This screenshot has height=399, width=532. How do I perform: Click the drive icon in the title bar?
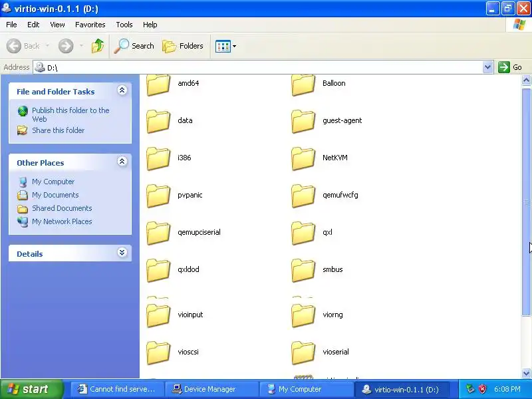tap(6, 7)
